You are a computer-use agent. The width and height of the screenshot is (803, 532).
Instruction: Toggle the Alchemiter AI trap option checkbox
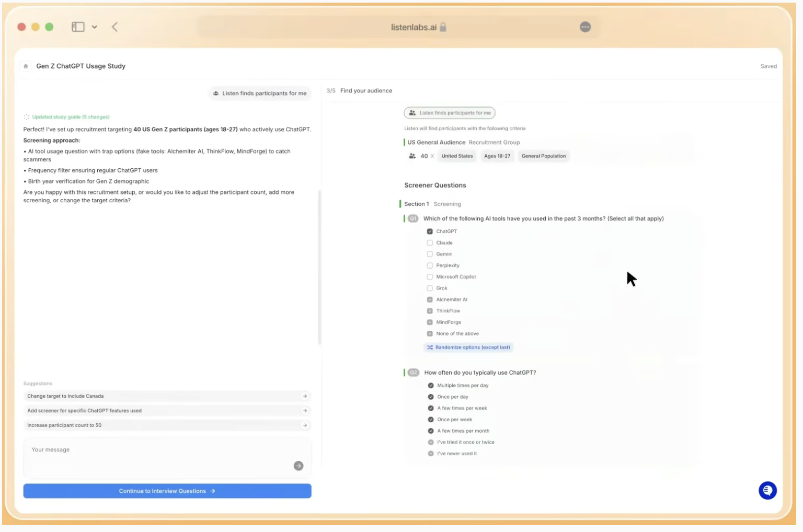430,300
